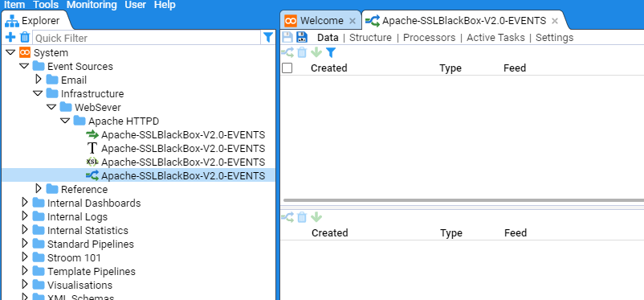This screenshot has height=300, width=644.
Task: Click the Explorer delete trash icon
Action: pos(25,38)
